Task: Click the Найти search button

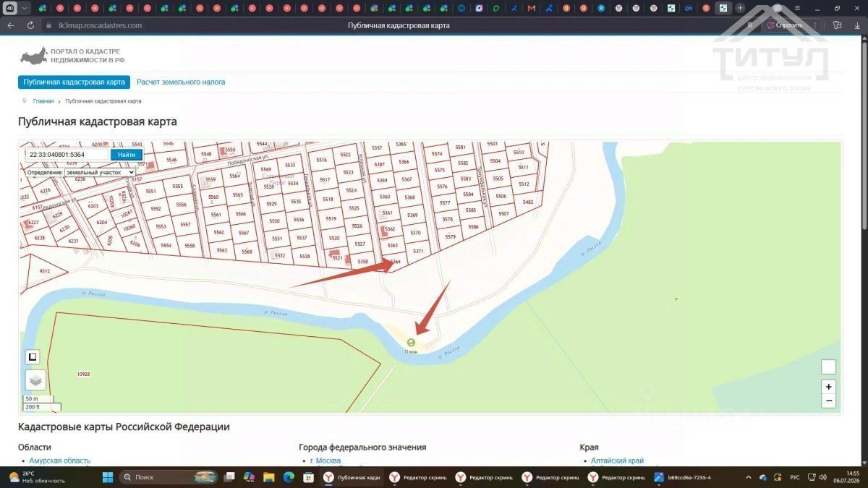Action: point(127,155)
